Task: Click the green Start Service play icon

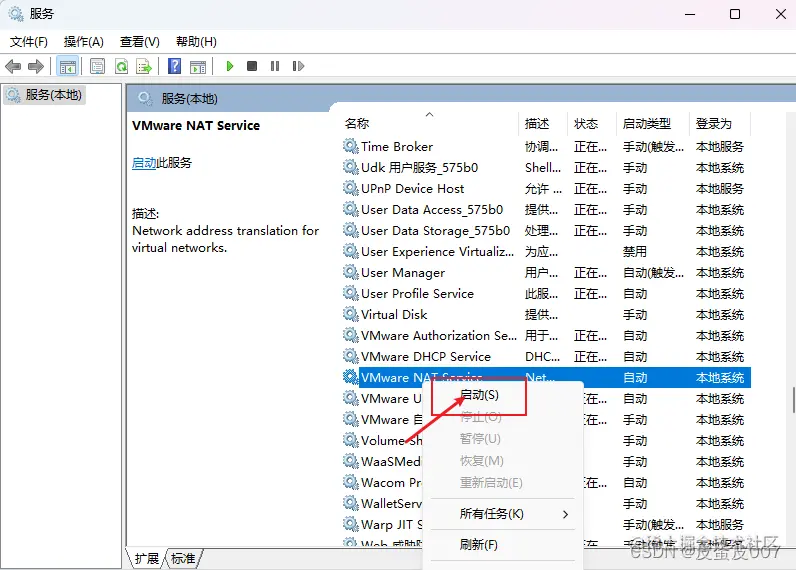Action: pyautogui.click(x=229, y=66)
